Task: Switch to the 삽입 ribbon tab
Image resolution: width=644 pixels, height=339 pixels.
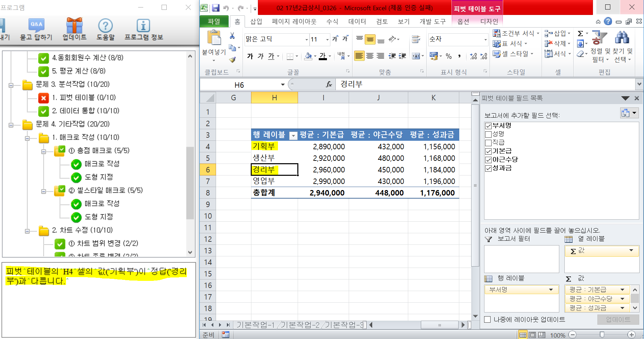Action: tap(256, 22)
